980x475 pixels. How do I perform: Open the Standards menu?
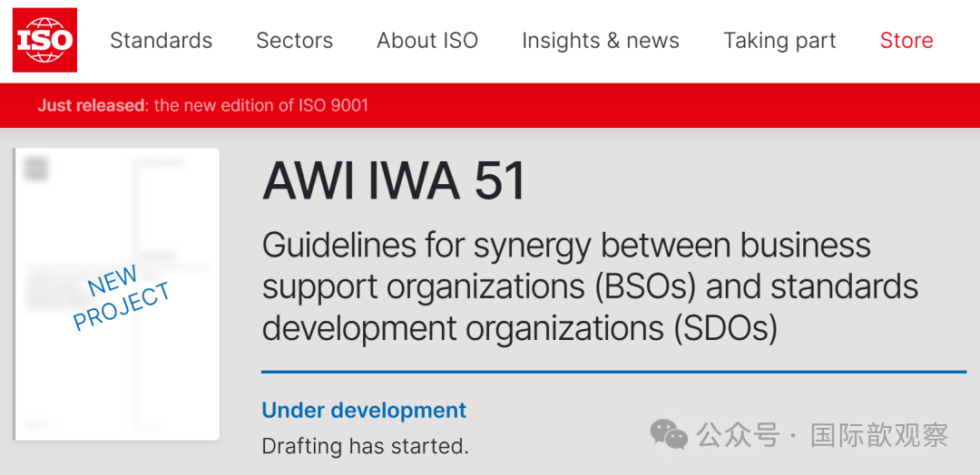pos(162,41)
